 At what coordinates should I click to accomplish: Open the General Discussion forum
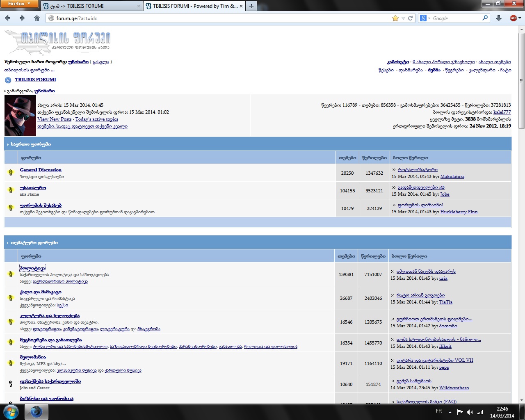point(41,170)
